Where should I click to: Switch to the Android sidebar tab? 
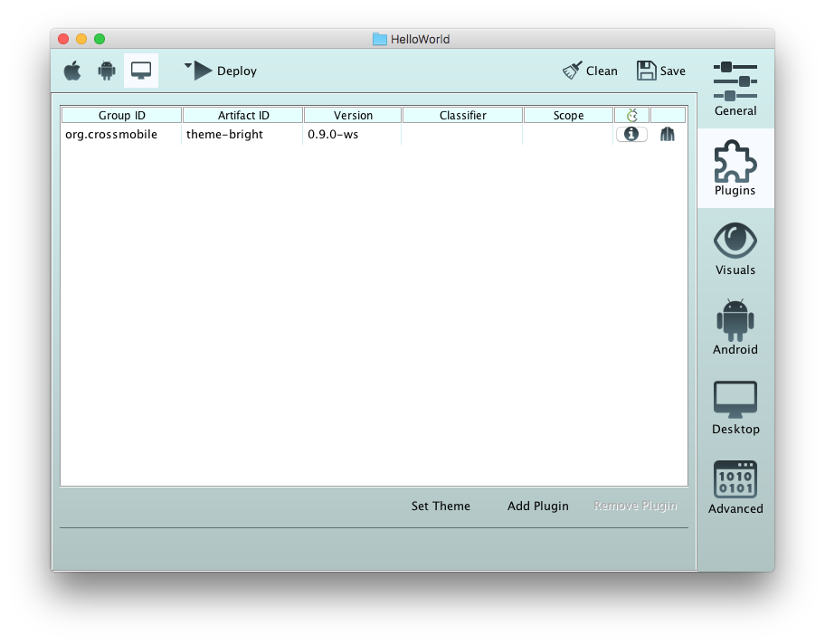(x=735, y=327)
